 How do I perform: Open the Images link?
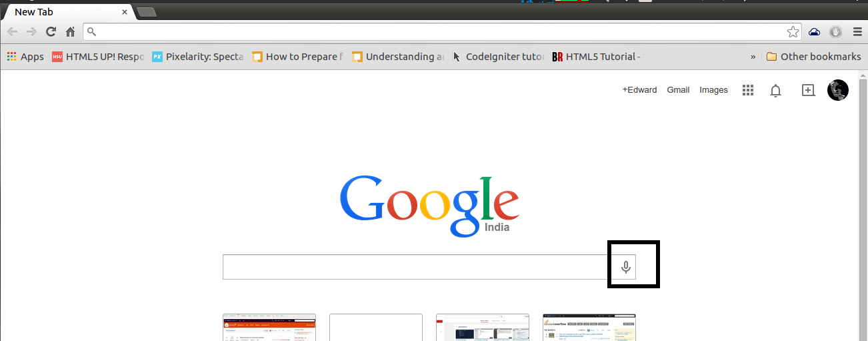(x=713, y=90)
